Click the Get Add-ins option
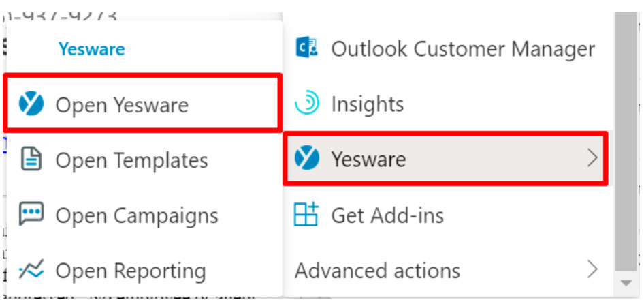The width and height of the screenshot is (644, 302). [449, 215]
